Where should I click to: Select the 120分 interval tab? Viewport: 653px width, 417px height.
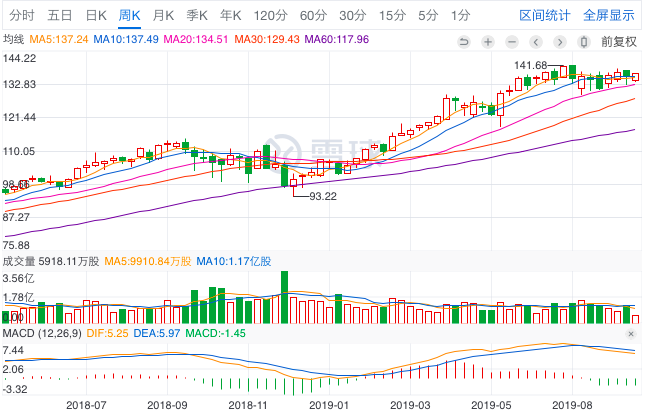[x=271, y=16]
